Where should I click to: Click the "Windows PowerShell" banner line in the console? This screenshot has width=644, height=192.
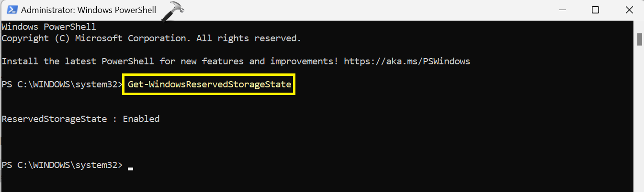coord(49,27)
